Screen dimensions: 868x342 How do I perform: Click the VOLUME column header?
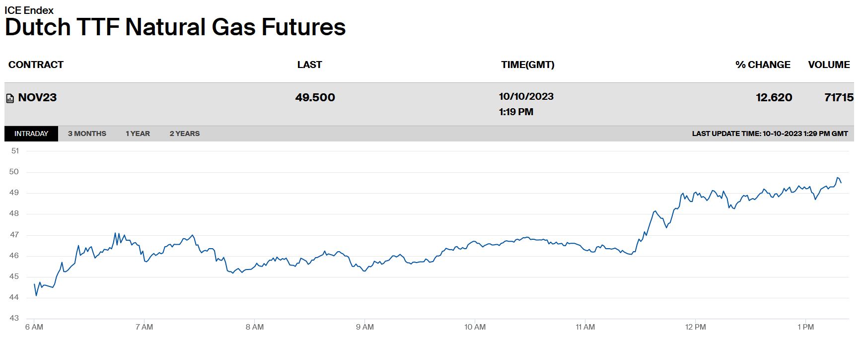tap(829, 65)
